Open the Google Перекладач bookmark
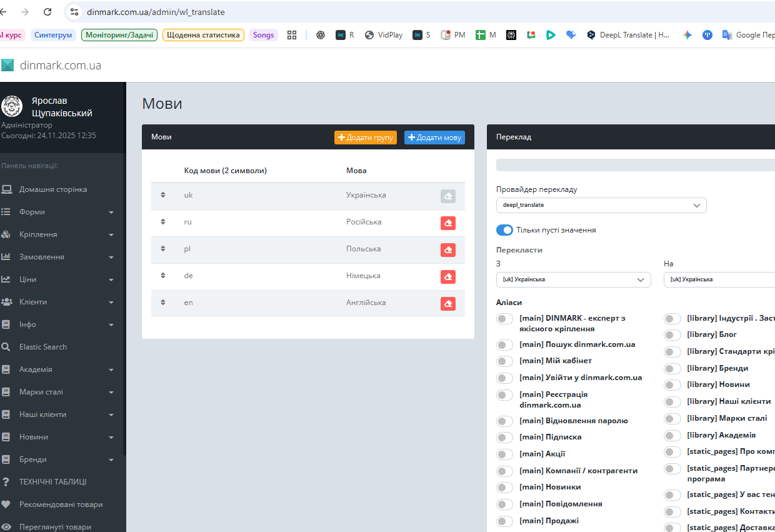Screen dimensions: 775x532 click(x=749, y=35)
